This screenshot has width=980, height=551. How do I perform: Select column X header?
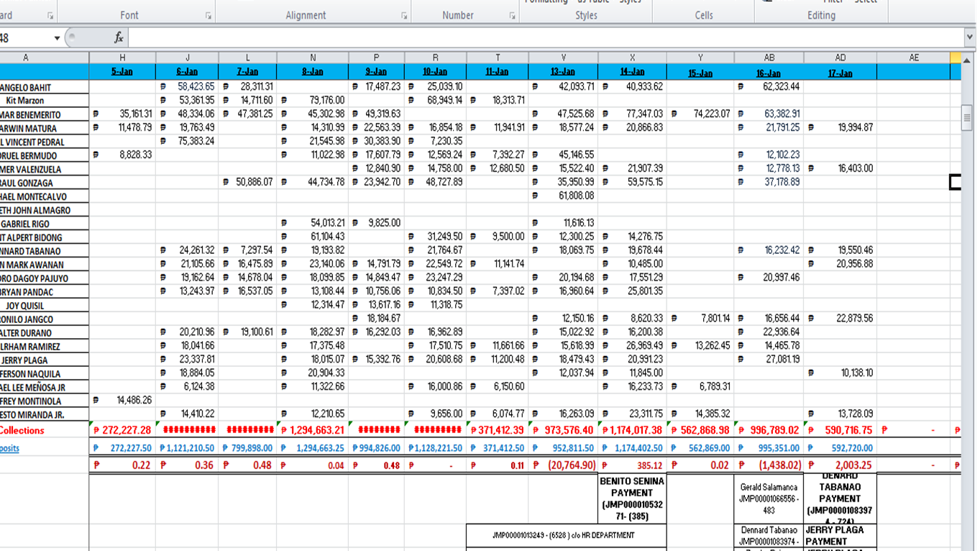pyautogui.click(x=632, y=58)
